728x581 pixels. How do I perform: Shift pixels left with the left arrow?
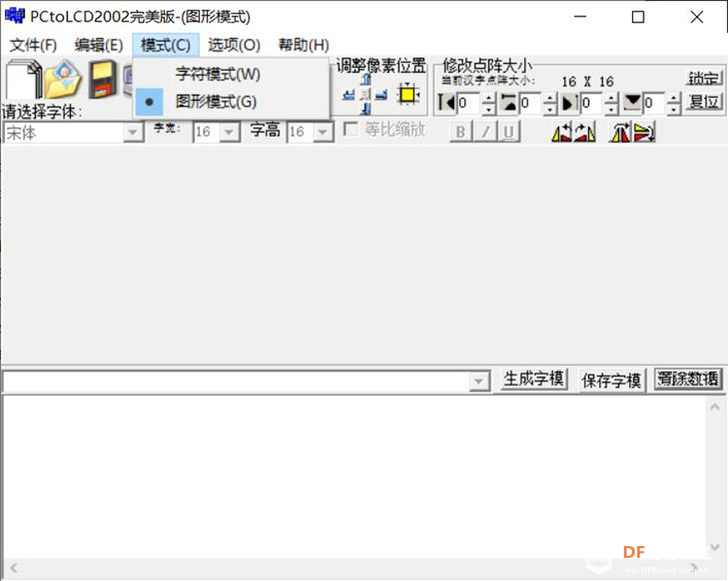[348, 95]
